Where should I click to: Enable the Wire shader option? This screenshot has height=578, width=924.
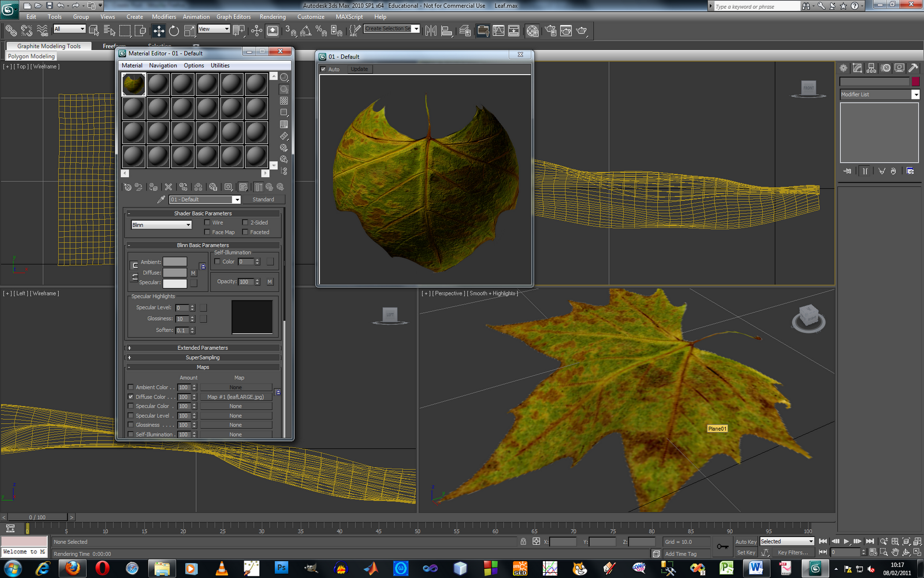pyautogui.click(x=207, y=223)
